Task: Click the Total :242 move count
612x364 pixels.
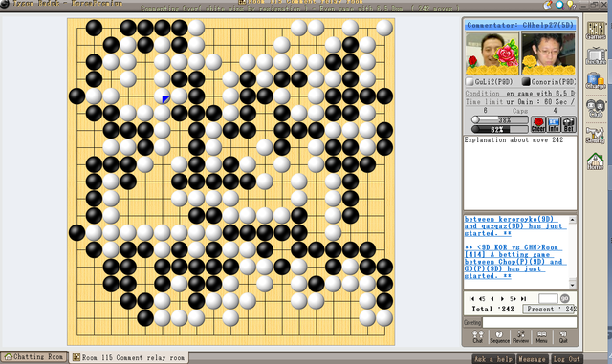Action: tap(492, 309)
